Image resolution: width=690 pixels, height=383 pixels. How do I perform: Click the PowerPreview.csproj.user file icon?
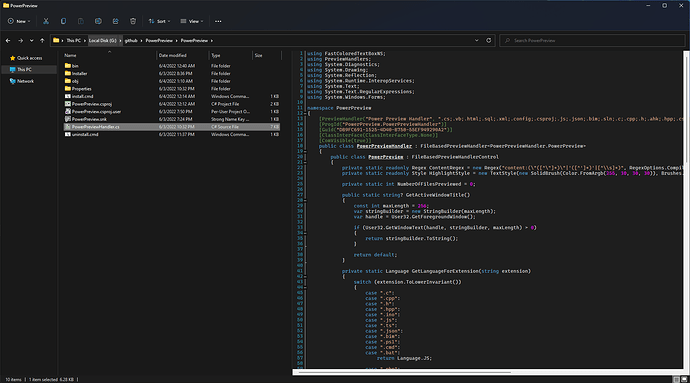68,111
